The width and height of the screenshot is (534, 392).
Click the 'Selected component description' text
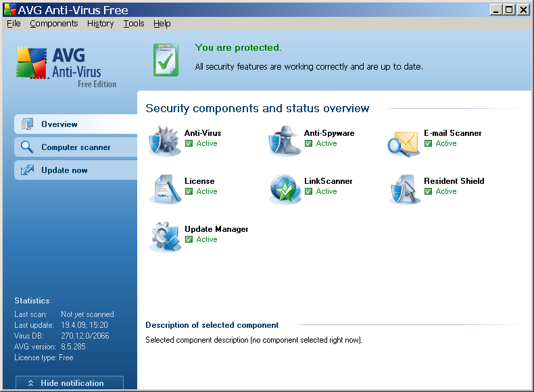tap(253, 340)
